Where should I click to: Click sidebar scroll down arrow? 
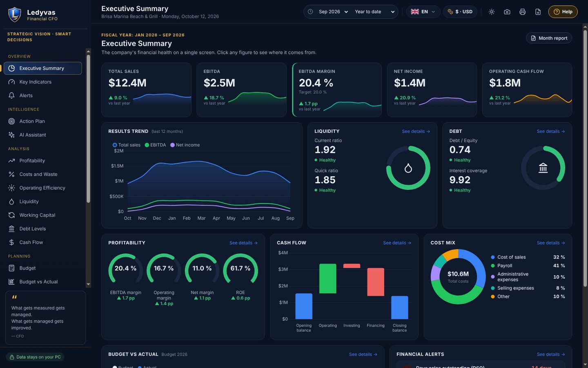click(88, 284)
